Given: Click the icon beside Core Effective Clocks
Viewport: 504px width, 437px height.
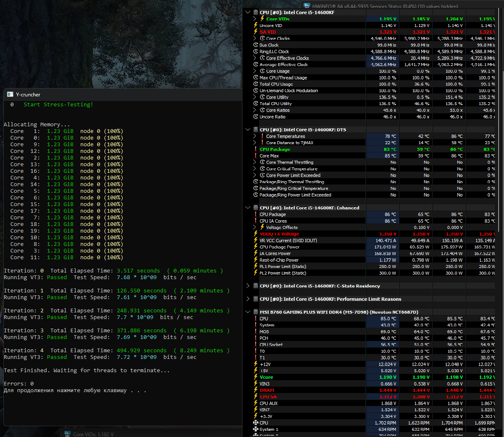Looking at the screenshot, I should [262, 58].
